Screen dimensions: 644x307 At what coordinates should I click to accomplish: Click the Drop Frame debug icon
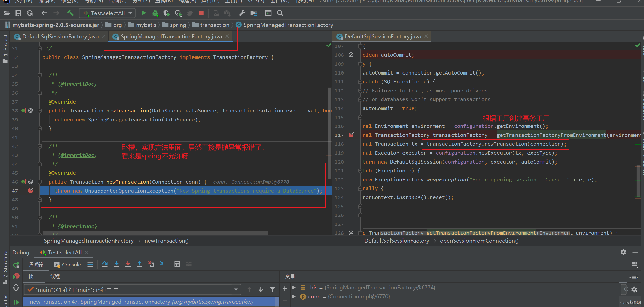151,264
